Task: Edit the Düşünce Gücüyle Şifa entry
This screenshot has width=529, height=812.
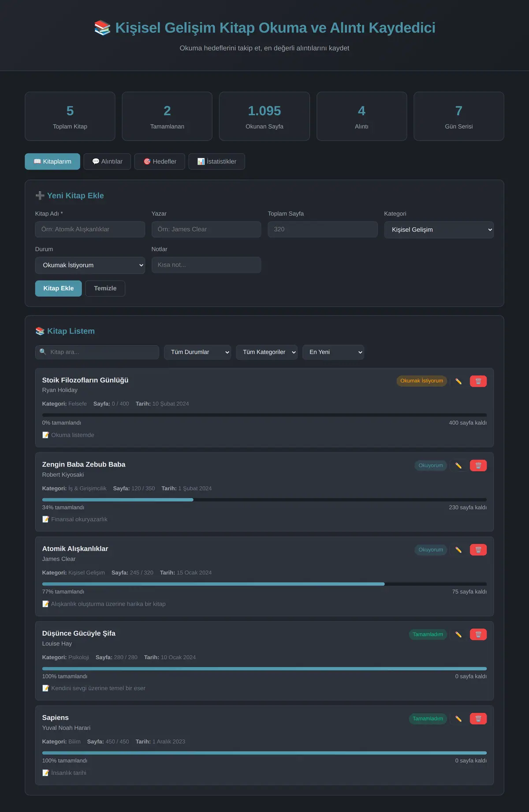Action: pos(458,634)
